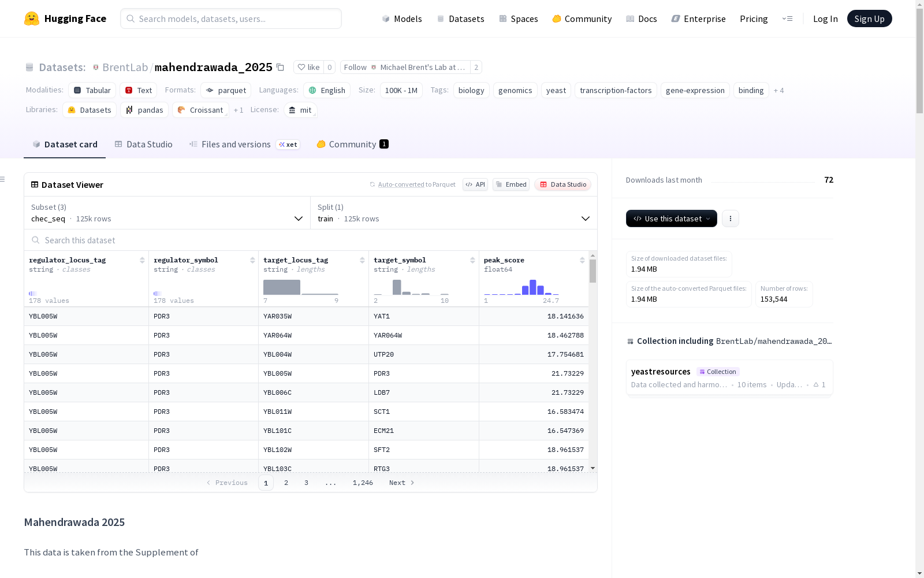This screenshot has width=924, height=578.
Task: Click the target_symbol lengths histogram
Action: tap(411, 287)
